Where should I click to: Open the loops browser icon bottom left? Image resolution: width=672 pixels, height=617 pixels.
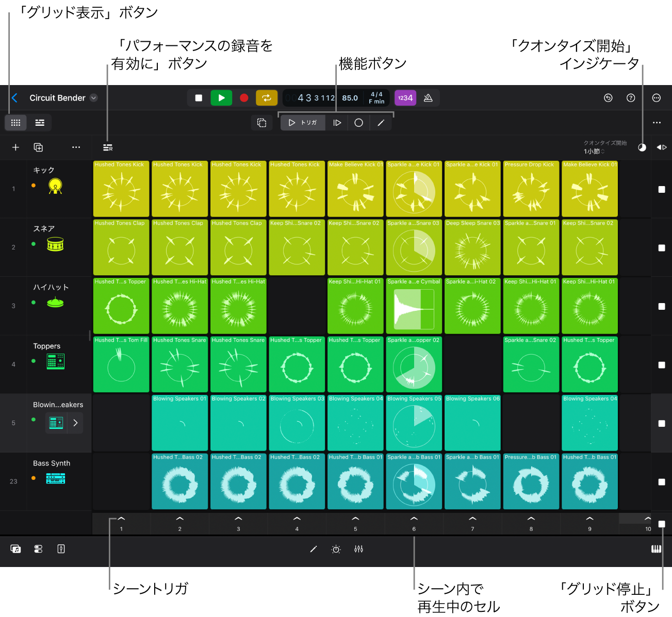click(x=15, y=549)
